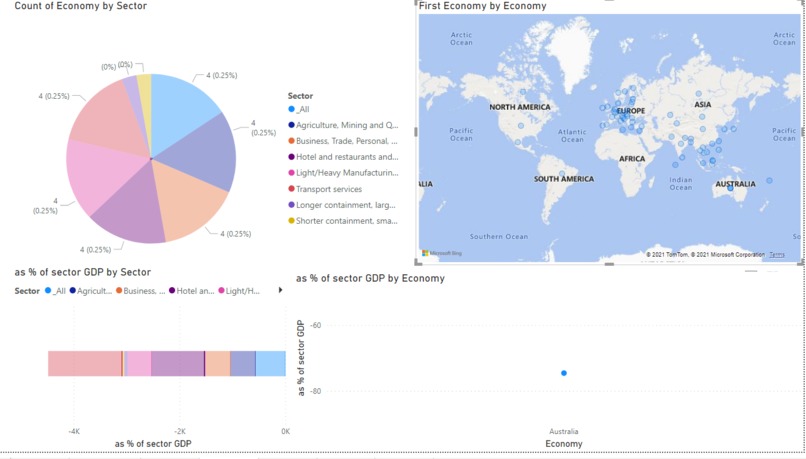Select the pink segment of the stacked bar

point(138,363)
